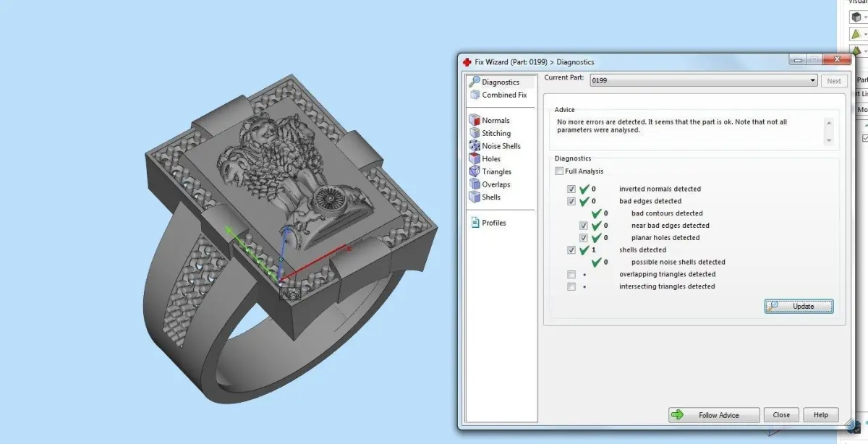Toggle the inverted normals detected checkbox
Viewport: 868px width, 444px height.
point(571,189)
